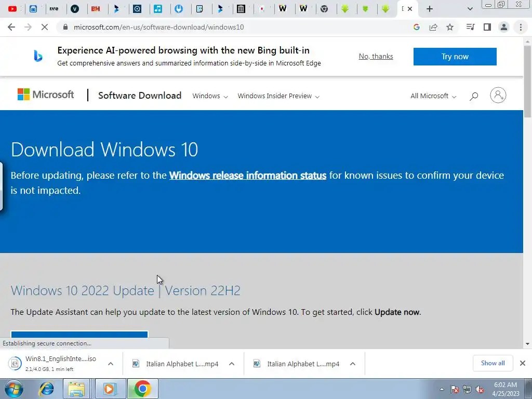Click the muted volume tray icon
This screenshot has height=399, width=532.
click(480, 389)
